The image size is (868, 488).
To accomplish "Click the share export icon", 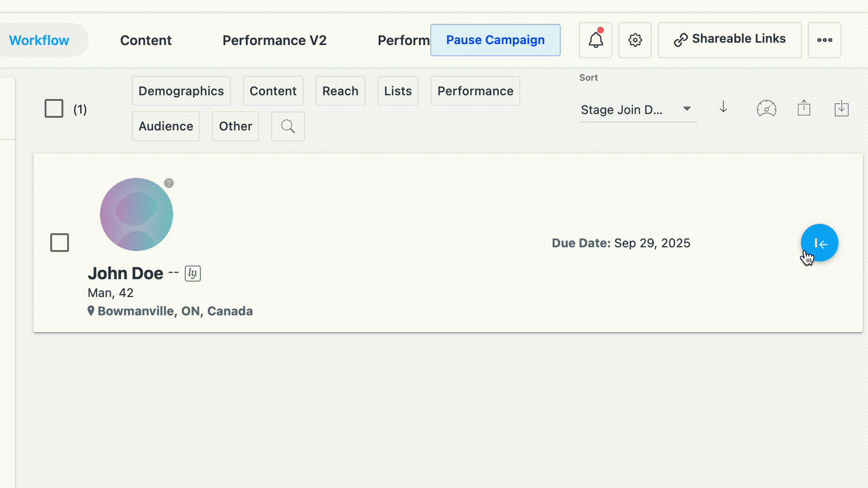I will pyautogui.click(x=804, y=108).
